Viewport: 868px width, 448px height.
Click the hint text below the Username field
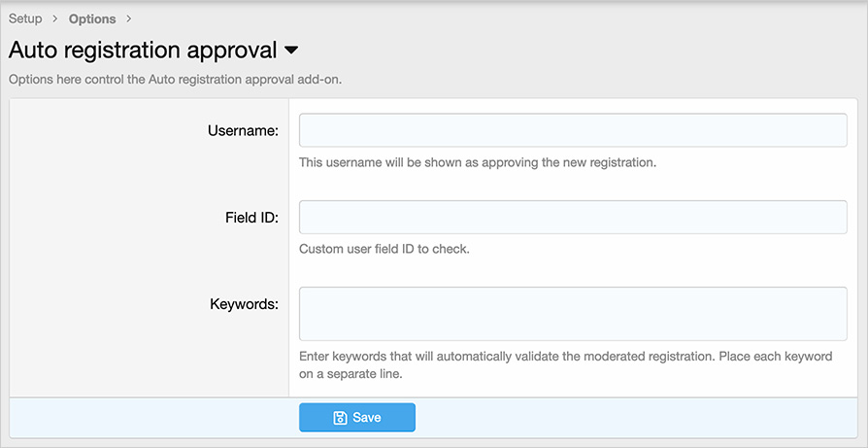click(478, 162)
